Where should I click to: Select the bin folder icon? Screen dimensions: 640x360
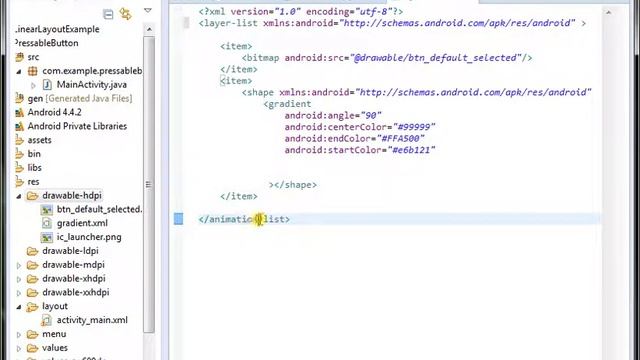19,154
